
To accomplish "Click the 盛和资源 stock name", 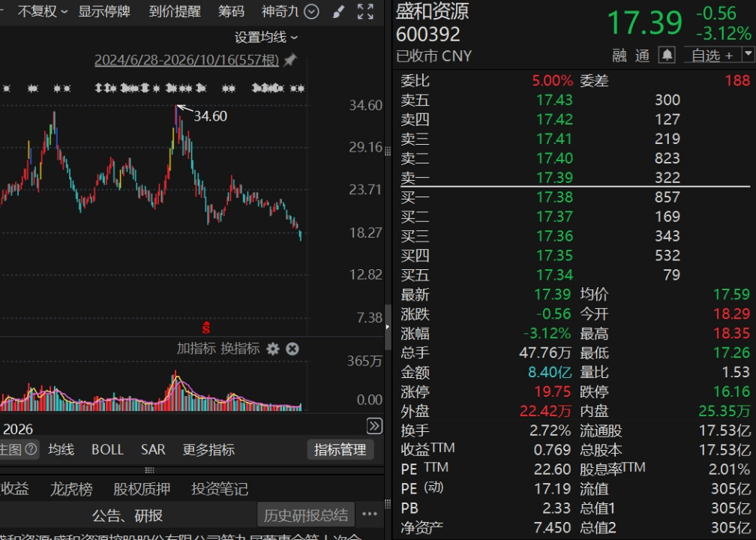I will tap(432, 11).
